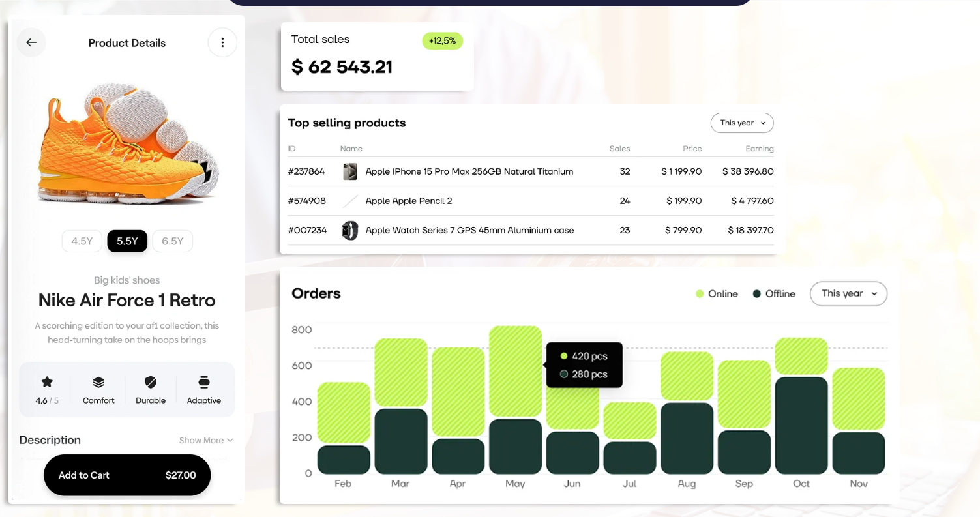980x517 pixels.
Task: Open the This year filter for top products
Action: click(x=742, y=123)
